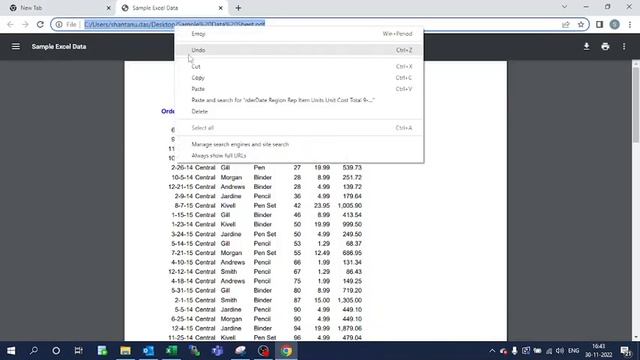Click date 12-21-15 in table
The image size is (640, 360).
click(181, 187)
